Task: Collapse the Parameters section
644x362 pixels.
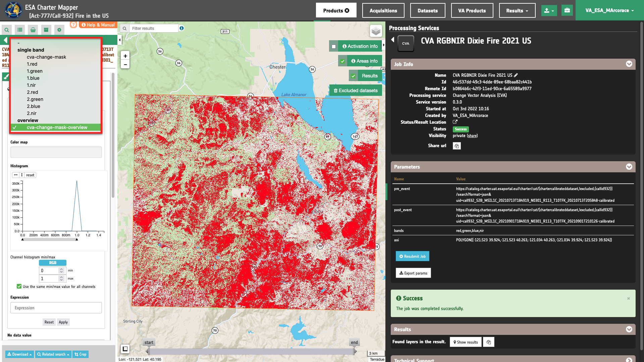Action: coord(629,167)
